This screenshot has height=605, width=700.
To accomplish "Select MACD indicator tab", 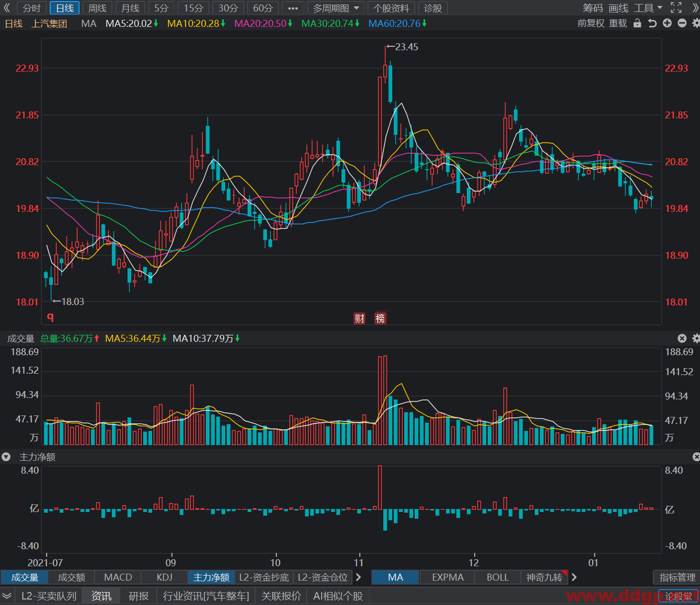I will coord(118,577).
